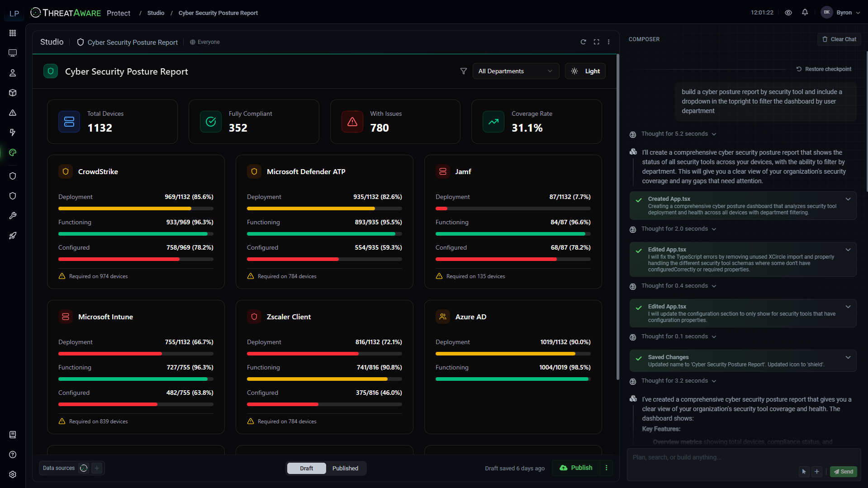Publish the Cyber Security Posture Report
Screen dimensions: 868x488
pyautogui.click(x=575, y=468)
